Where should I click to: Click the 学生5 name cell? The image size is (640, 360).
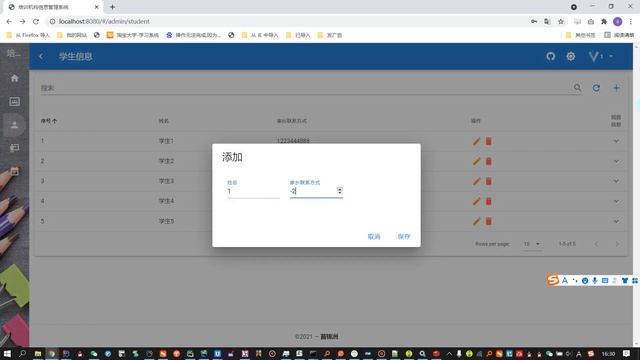point(166,221)
